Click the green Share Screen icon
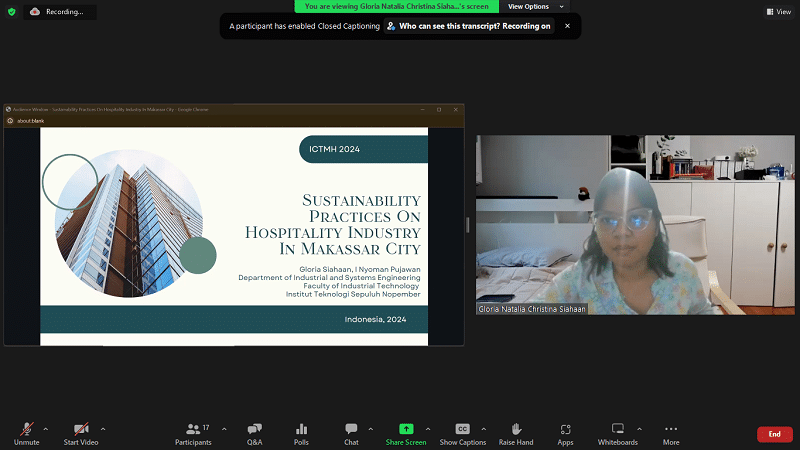 tap(406, 429)
